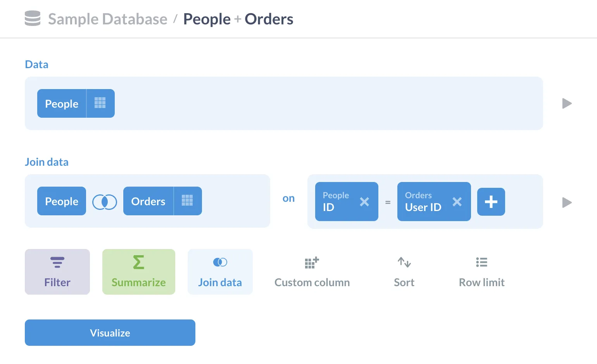Preview the Data step results with the play arrow
The width and height of the screenshot is (597, 364).
567,103
